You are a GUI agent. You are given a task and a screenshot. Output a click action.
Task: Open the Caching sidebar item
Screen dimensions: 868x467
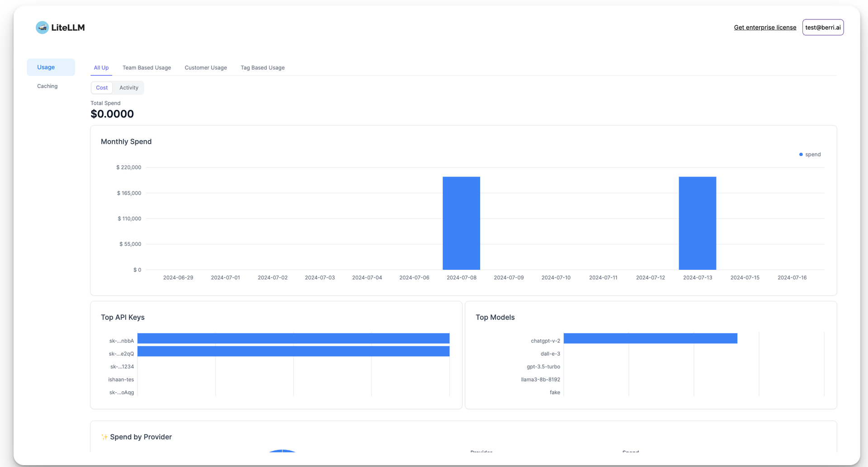click(x=47, y=86)
